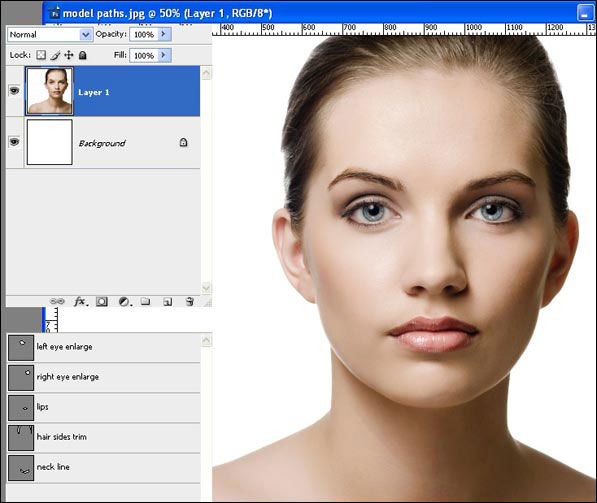Image resolution: width=597 pixels, height=503 pixels.
Task: Lock image pixels brush icon
Action: (x=56, y=56)
